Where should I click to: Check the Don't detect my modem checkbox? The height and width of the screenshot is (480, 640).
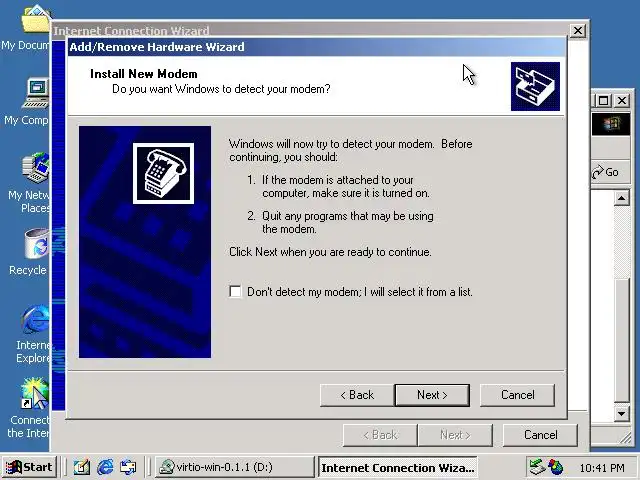tap(235, 291)
